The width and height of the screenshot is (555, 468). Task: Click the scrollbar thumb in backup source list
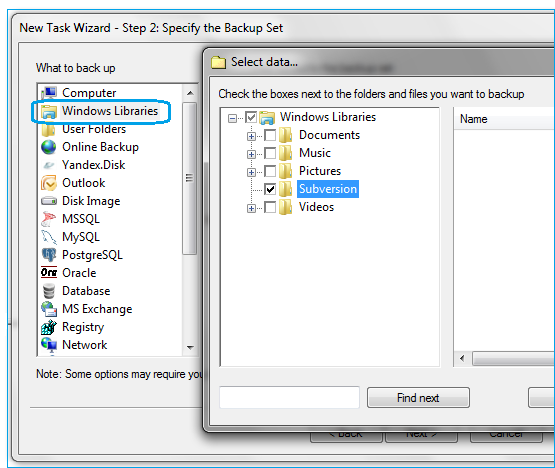coord(190,178)
